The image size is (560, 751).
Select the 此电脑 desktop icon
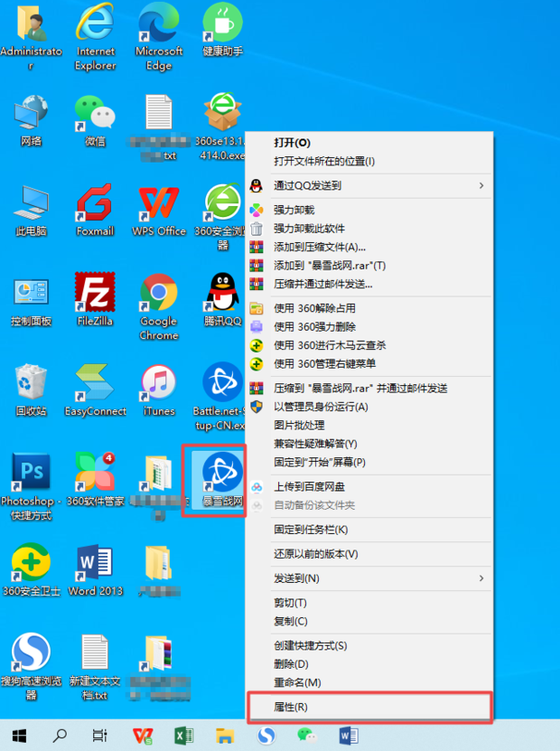tap(31, 202)
